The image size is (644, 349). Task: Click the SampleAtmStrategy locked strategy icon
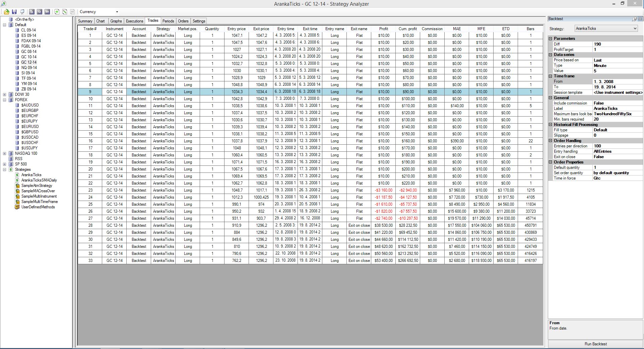point(17,186)
